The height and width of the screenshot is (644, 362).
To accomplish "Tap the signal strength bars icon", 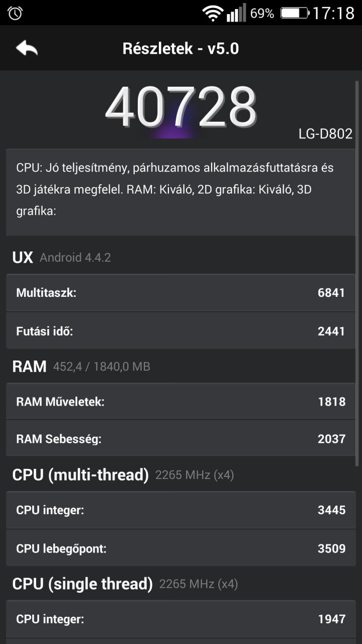I will click(x=236, y=13).
